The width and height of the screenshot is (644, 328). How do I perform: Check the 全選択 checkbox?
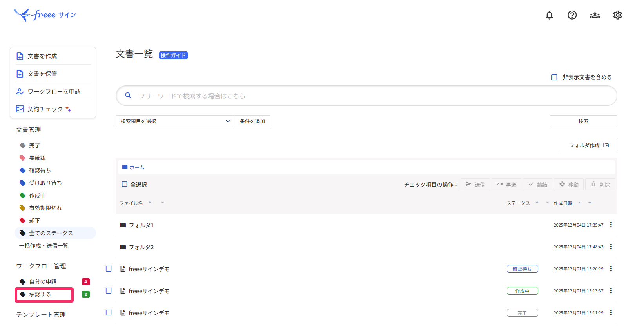(125, 184)
